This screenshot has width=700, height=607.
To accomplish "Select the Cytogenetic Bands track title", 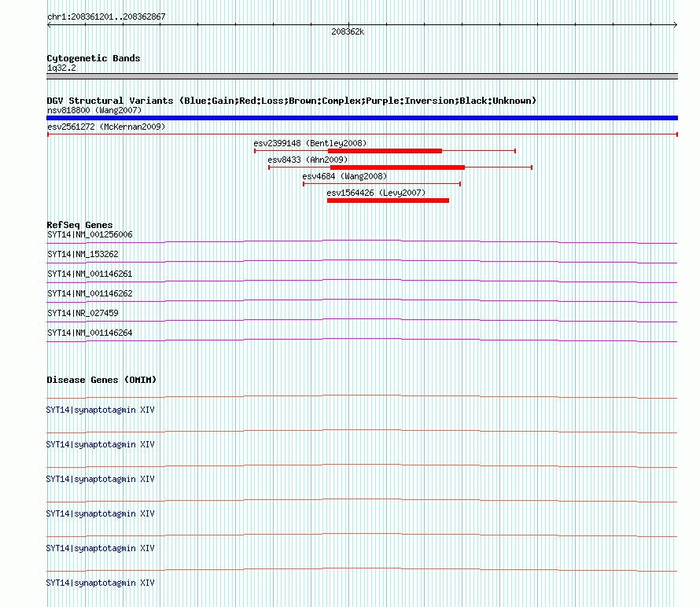I will coord(94,58).
